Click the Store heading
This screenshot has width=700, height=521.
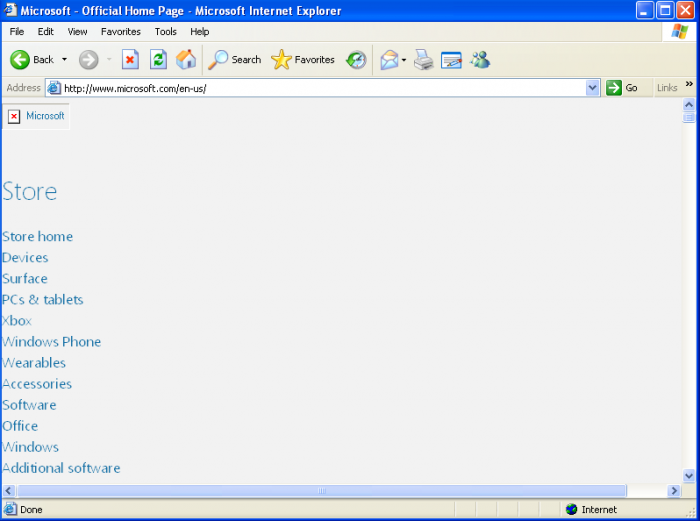click(29, 192)
